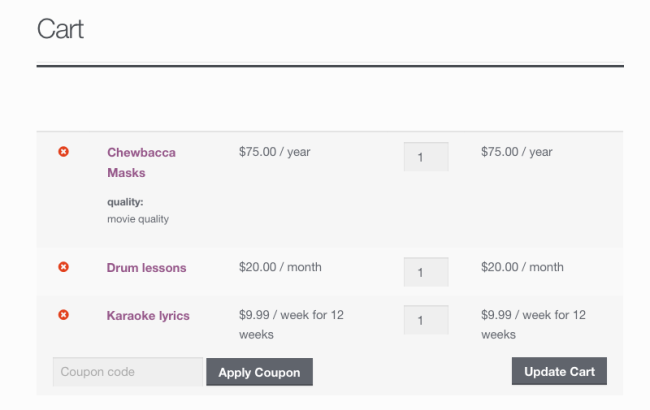
Task: Select the Karaoke lyrics quantity input
Action: tap(426, 320)
